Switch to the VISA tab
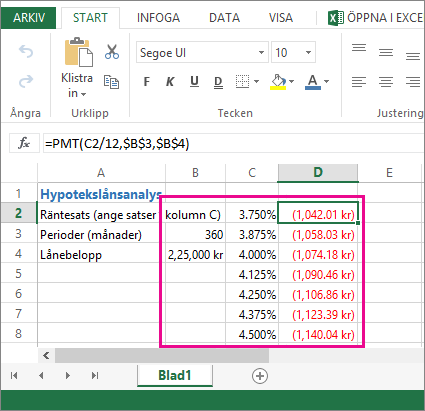 281,18
